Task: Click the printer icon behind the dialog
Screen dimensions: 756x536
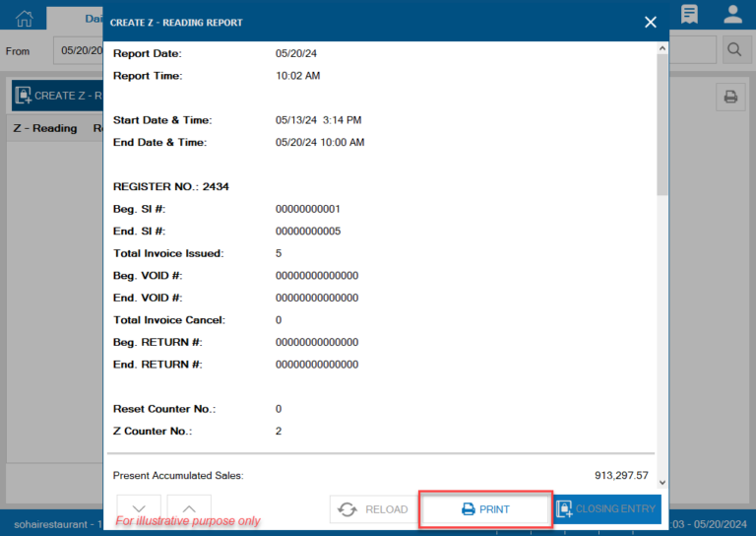Action: pos(730,97)
